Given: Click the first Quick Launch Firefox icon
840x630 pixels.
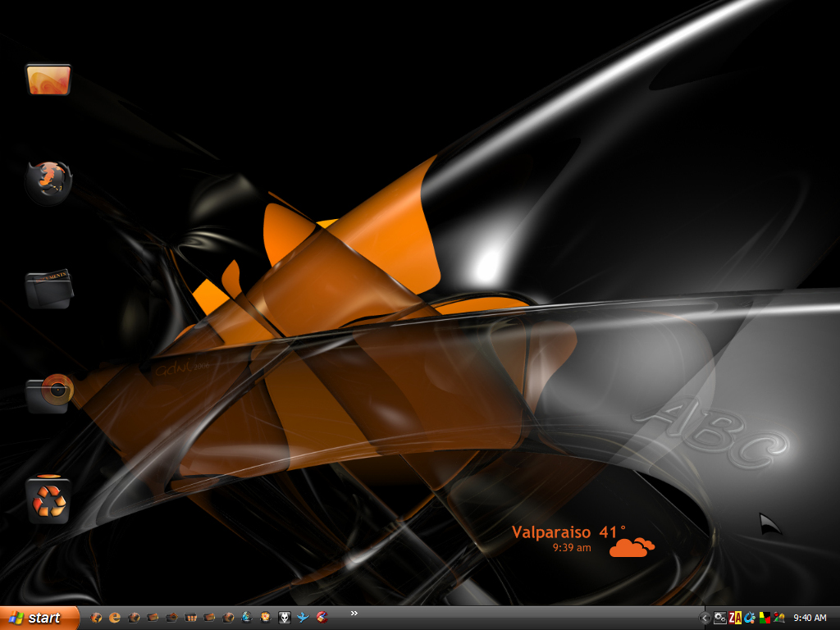Looking at the screenshot, I should coord(97,618).
